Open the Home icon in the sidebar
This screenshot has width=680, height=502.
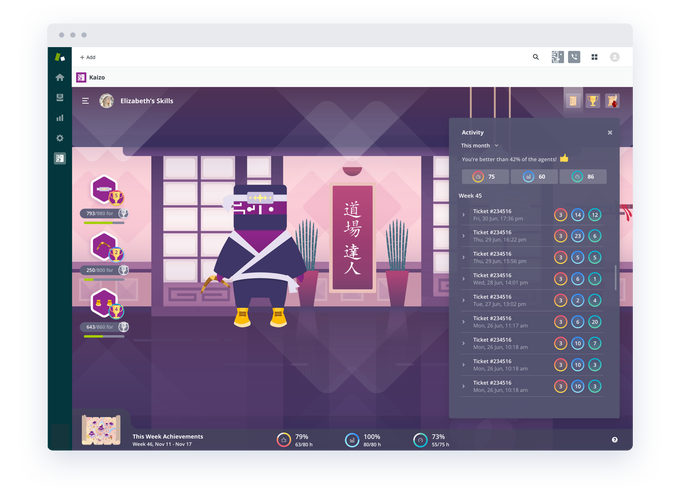[x=60, y=77]
